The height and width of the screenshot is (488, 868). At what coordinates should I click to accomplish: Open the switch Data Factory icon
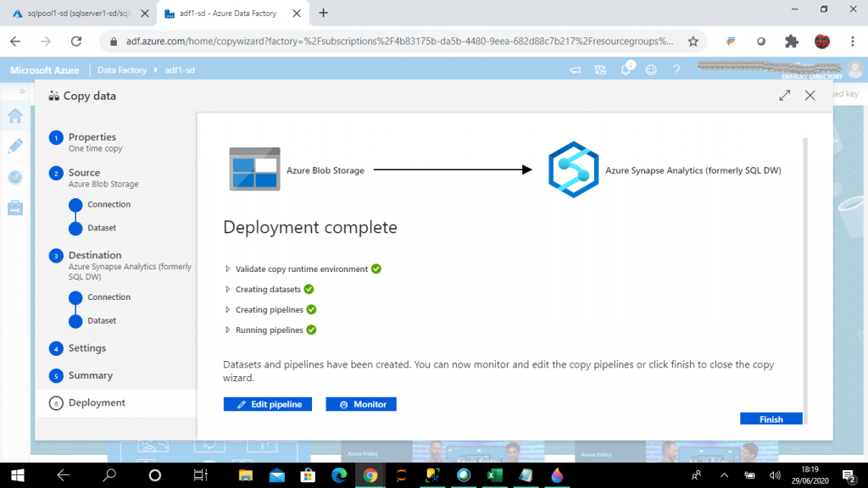600,69
